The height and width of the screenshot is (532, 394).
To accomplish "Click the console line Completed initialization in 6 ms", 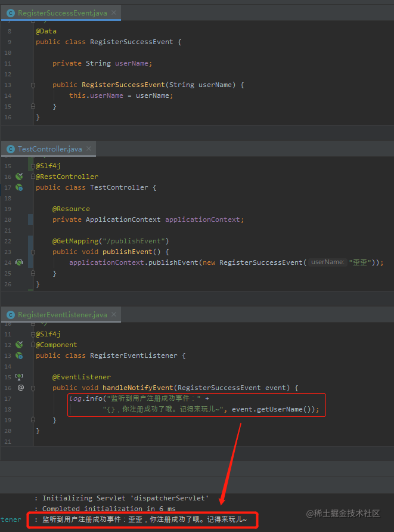I will click(x=109, y=509).
